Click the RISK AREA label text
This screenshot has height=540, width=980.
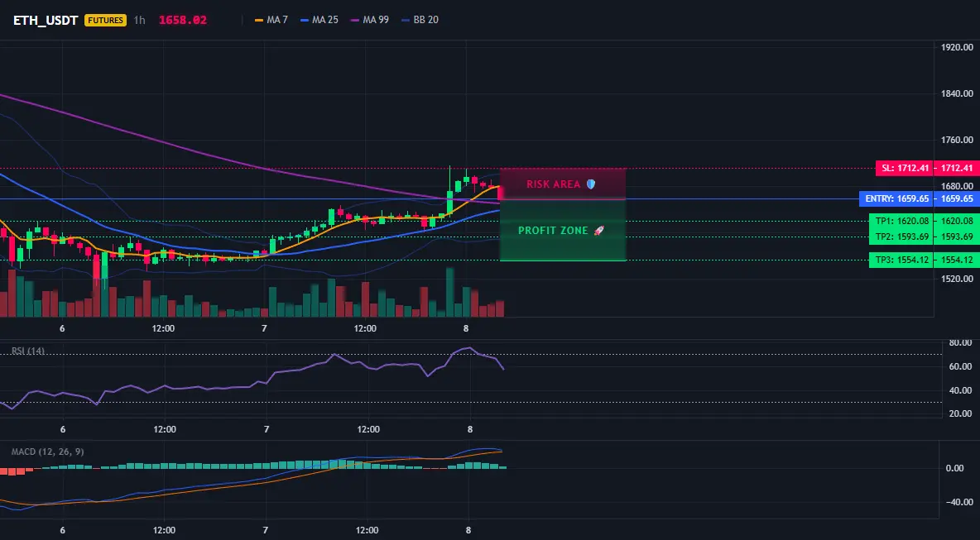pos(553,184)
